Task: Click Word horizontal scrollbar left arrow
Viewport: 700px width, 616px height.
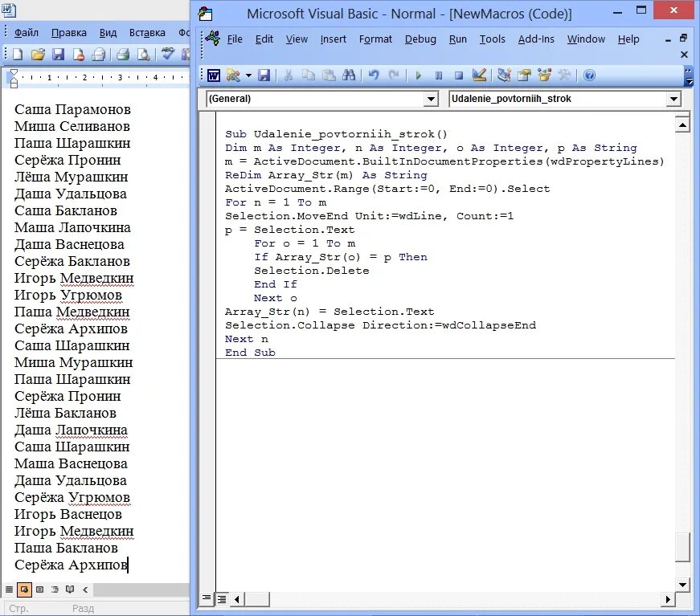Action: [85, 589]
